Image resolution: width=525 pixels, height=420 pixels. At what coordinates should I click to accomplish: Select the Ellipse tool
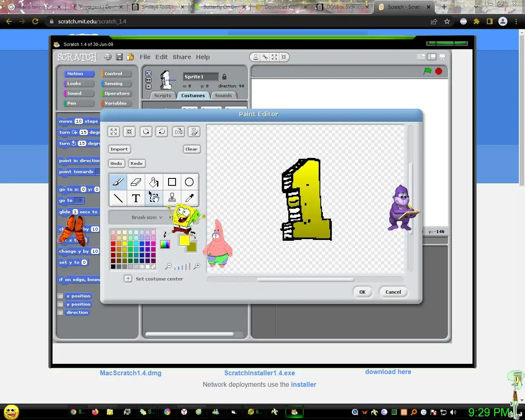189,182
